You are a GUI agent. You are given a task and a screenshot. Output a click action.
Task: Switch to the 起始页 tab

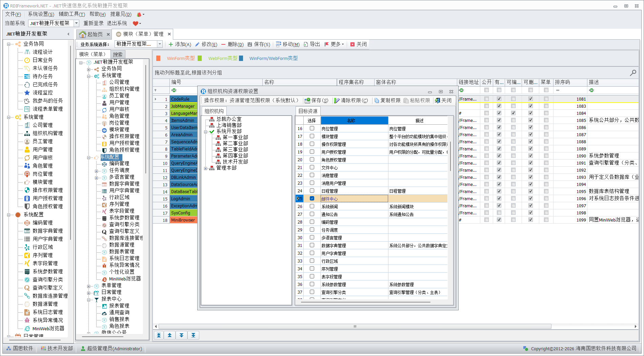[92, 34]
